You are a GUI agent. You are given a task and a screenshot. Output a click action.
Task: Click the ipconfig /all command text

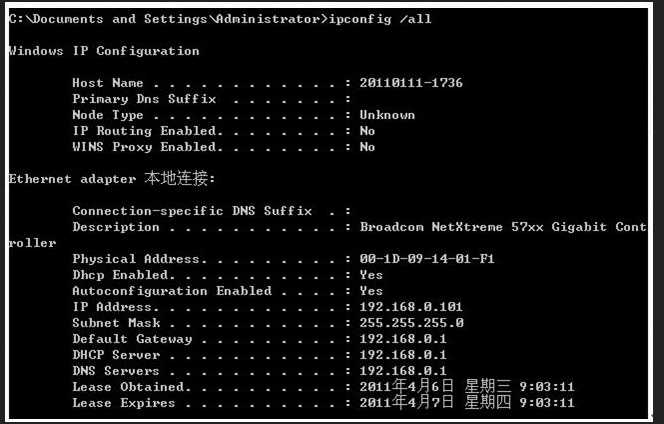[380, 19]
